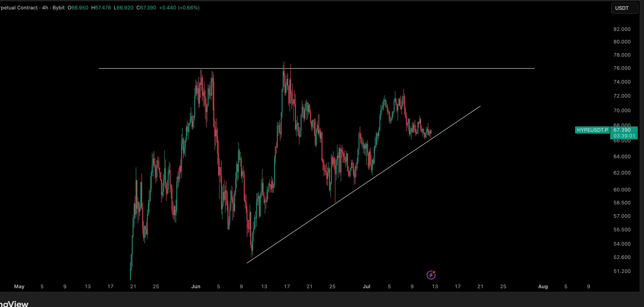Click the 82.000 price scale label
Viewport: 644px width, 307px height.
[x=622, y=29]
